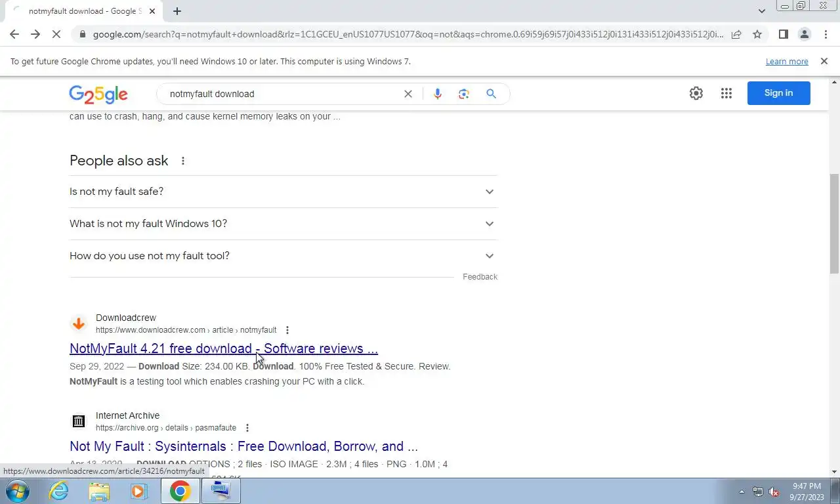This screenshot has height=504, width=840.
Task: Open the clock showing 9:47 PM
Action: (807, 491)
